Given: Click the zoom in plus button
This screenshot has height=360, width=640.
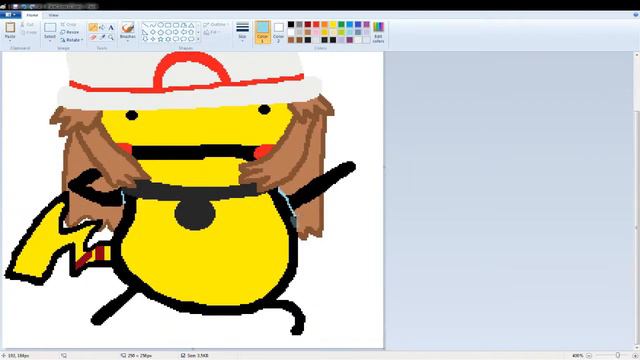Looking at the screenshot, I should click(x=635, y=356).
